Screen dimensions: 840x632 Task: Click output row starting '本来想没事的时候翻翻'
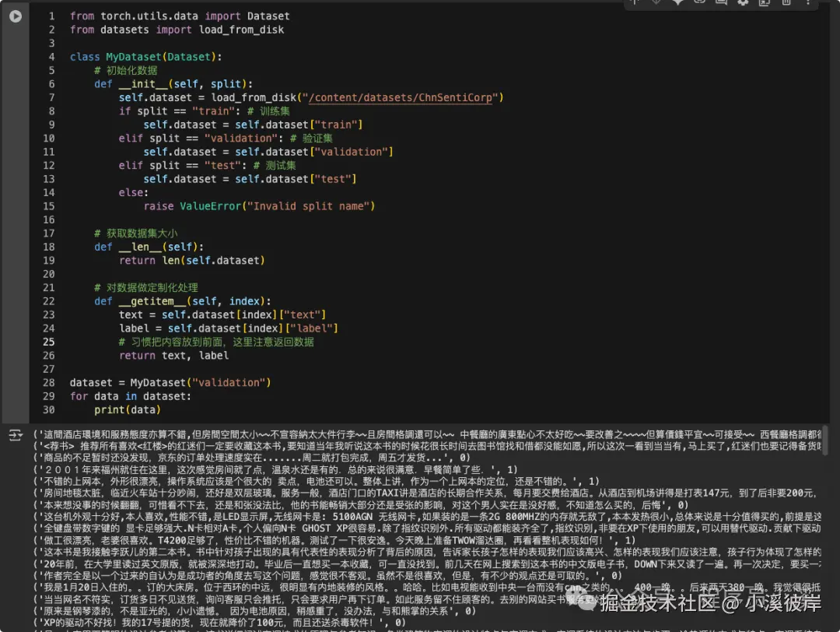pos(361,505)
